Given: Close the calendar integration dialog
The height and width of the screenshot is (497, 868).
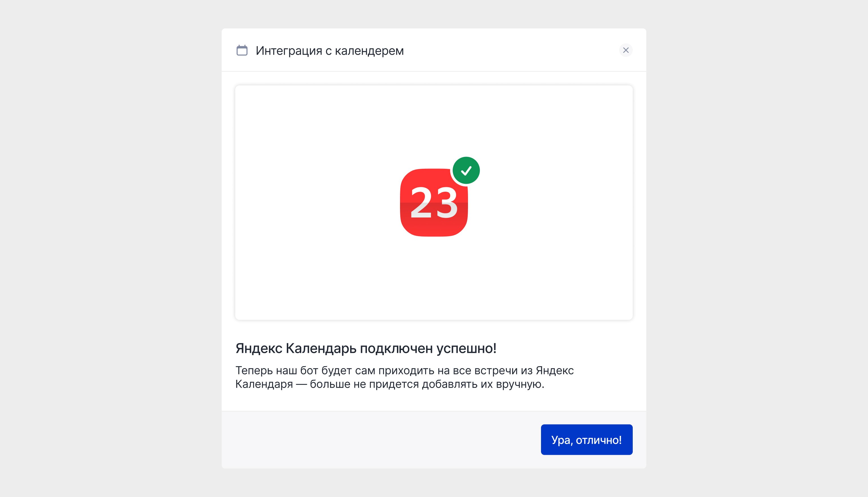Looking at the screenshot, I should (625, 50).
